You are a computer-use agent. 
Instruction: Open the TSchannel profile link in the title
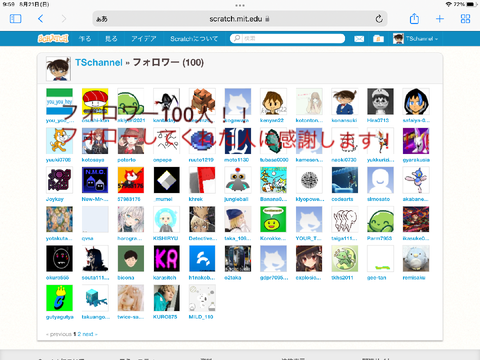point(99,63)
